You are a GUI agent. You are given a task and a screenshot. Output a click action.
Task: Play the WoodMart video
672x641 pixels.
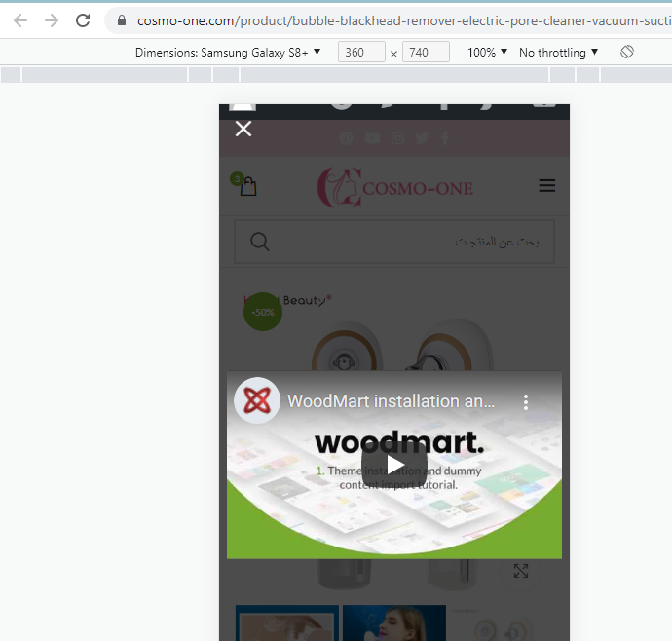tap(394, 465)
